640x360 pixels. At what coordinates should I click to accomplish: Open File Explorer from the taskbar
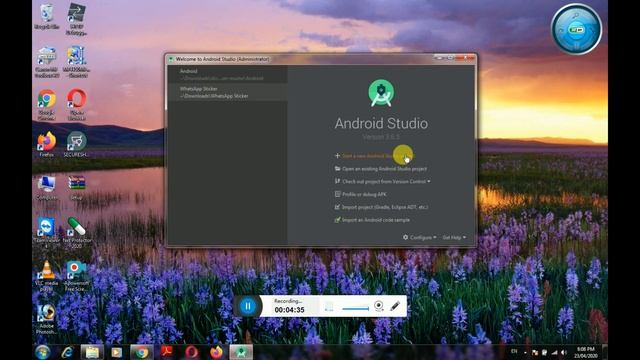pyautogui.click(x=92, y=352)
